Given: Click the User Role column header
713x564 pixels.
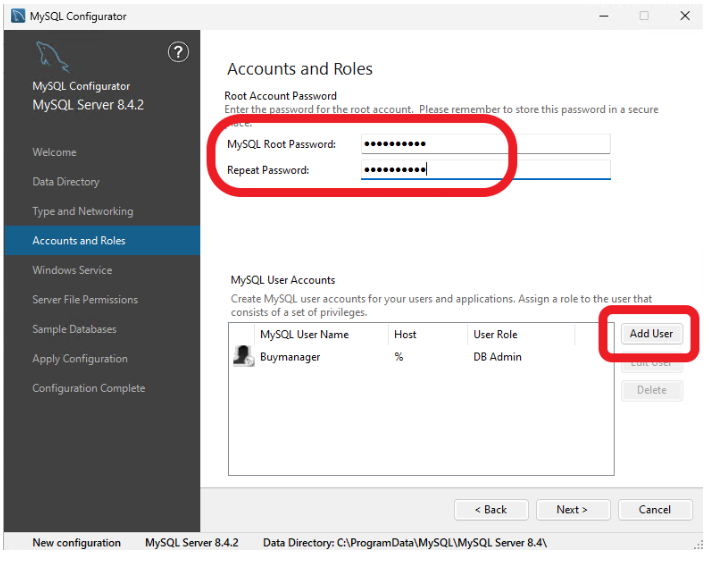Looking at the screenshot, I should 495,334.
